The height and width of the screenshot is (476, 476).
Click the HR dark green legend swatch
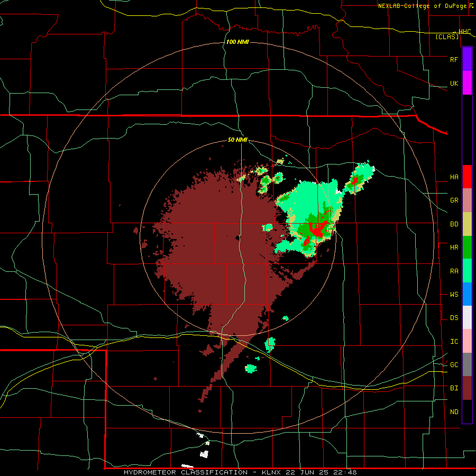pyautogui.click(x=467, y=248)
